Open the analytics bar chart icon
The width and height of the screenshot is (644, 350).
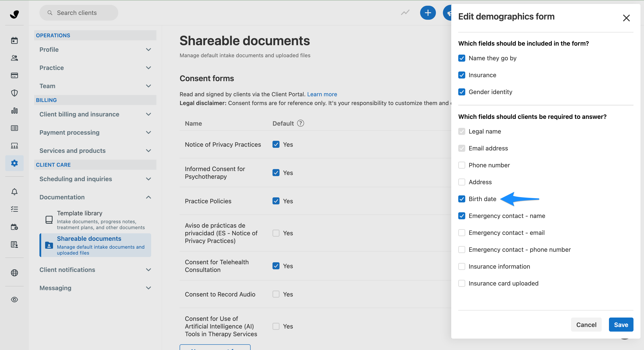pos(14,110)
